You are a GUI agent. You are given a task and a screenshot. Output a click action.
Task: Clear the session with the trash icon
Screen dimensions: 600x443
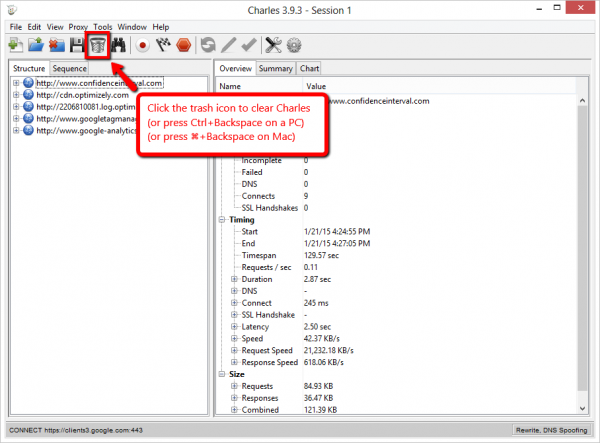pos(98,46)
